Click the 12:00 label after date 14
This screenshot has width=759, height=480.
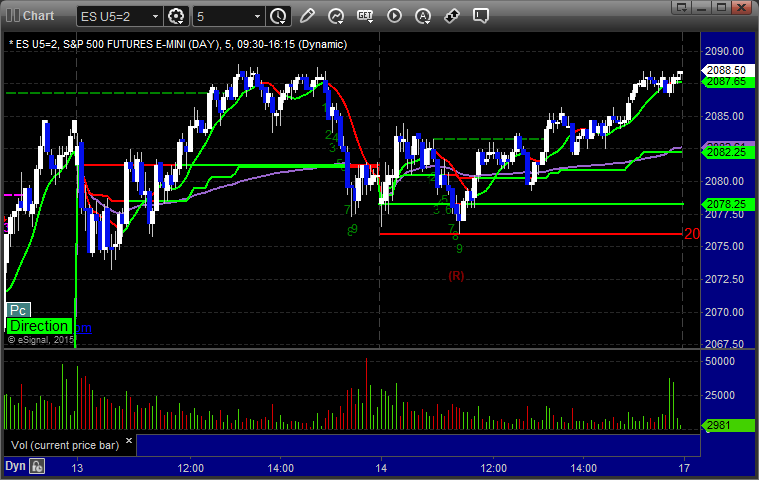click(x=493, y=468)
